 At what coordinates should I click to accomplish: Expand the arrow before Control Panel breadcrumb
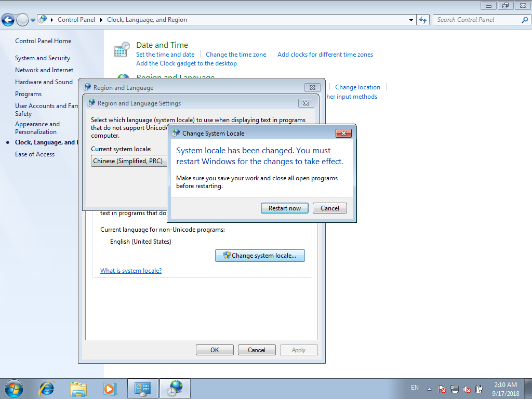[52, 20]
